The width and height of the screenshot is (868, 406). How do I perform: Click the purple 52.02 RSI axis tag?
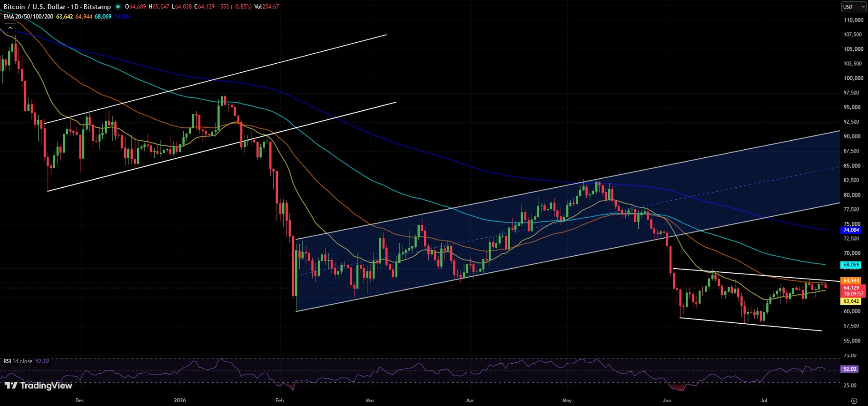[x=849, y=369]
